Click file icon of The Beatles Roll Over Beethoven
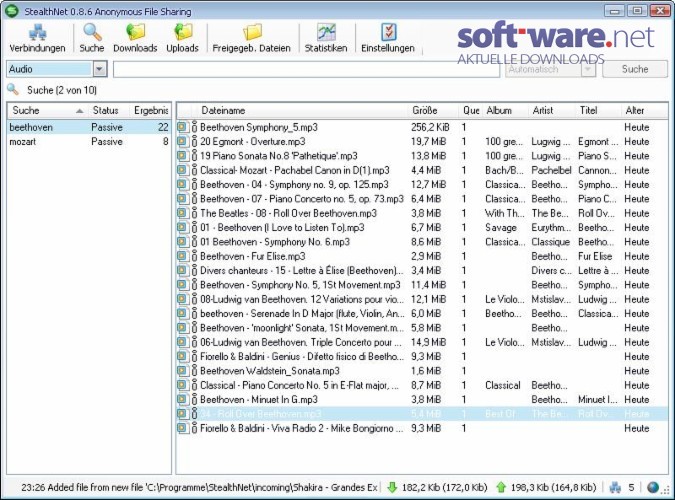The width and height of the screenshot is (675, 500). point(183,213)
